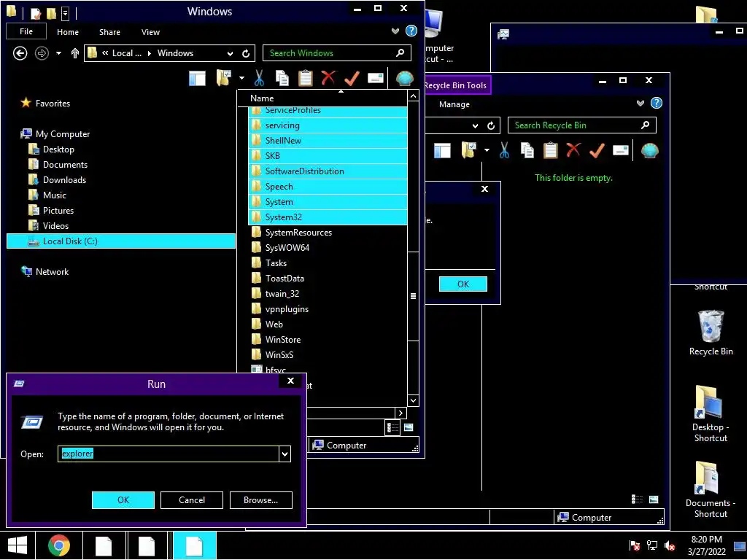Refresh the Windows folder address bar
The height and width of the screenshot is (560, 747).
pos(246,53)
